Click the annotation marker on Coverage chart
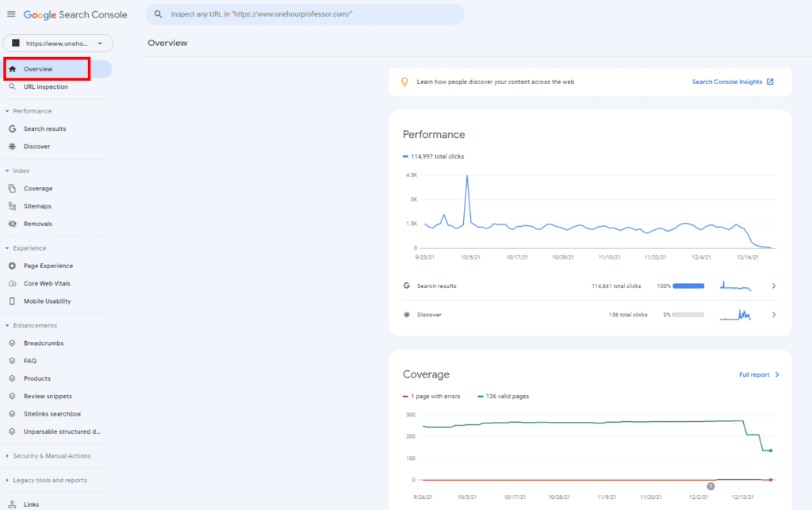 point(710,486)
